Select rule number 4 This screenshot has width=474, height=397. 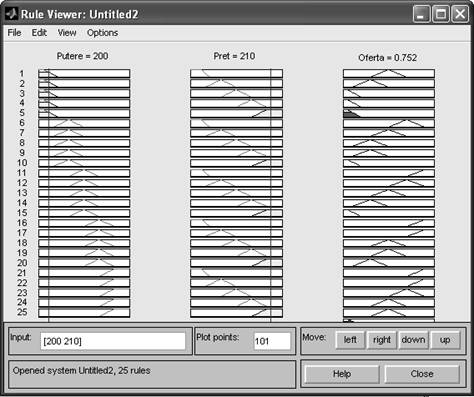[x=22, y=103]
